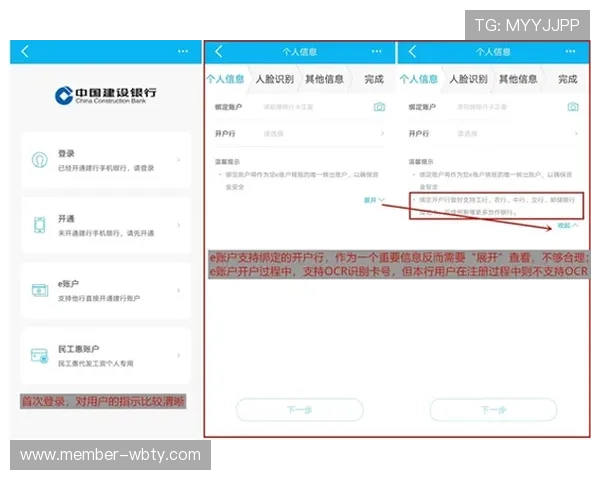Select 其他信息 step tab on collapsed-tips screen

tap(324, 79)
